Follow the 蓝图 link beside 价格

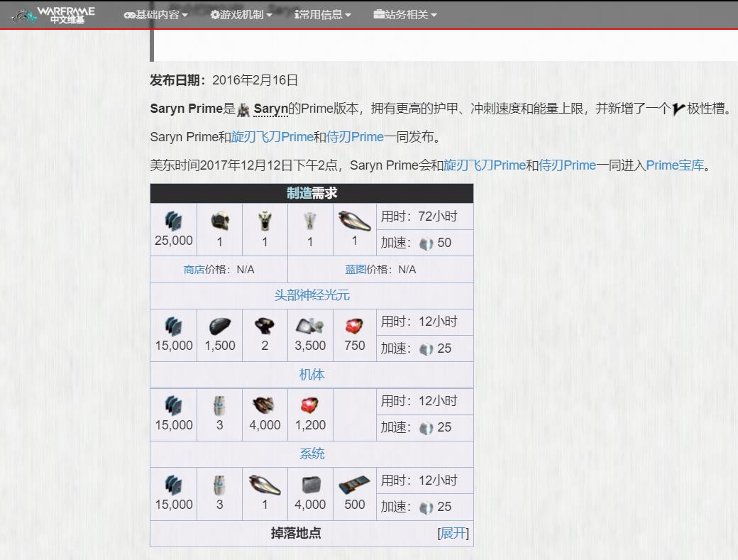356,270
